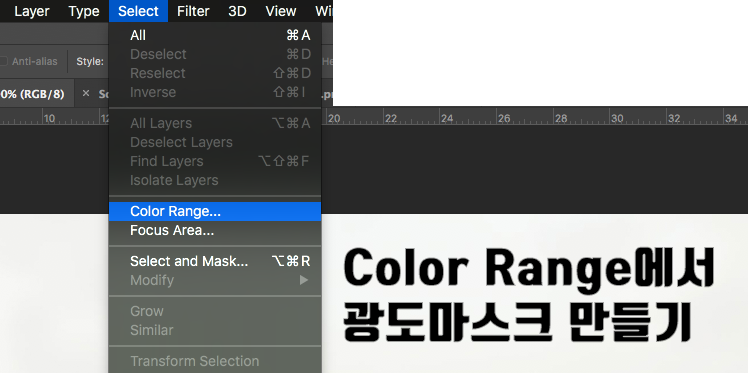The height and width of the screenshot is (373, 748).
Task: Close the document tab with the x
Action: [x=86, y=93]
